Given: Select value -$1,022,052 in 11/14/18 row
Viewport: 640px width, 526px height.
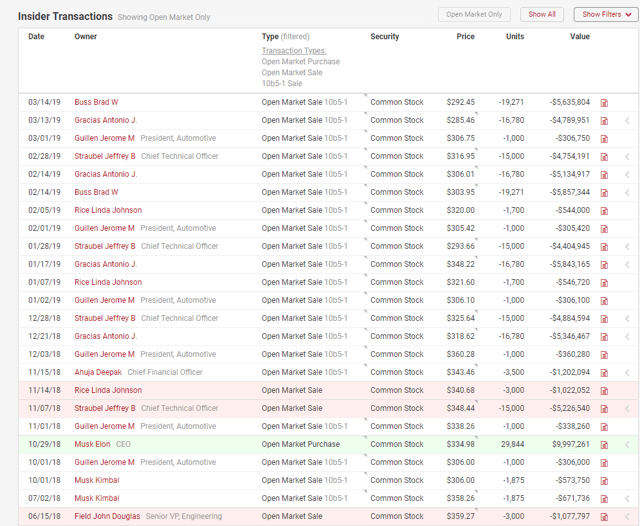Looking at the screenshot, I should click(570, 390).
